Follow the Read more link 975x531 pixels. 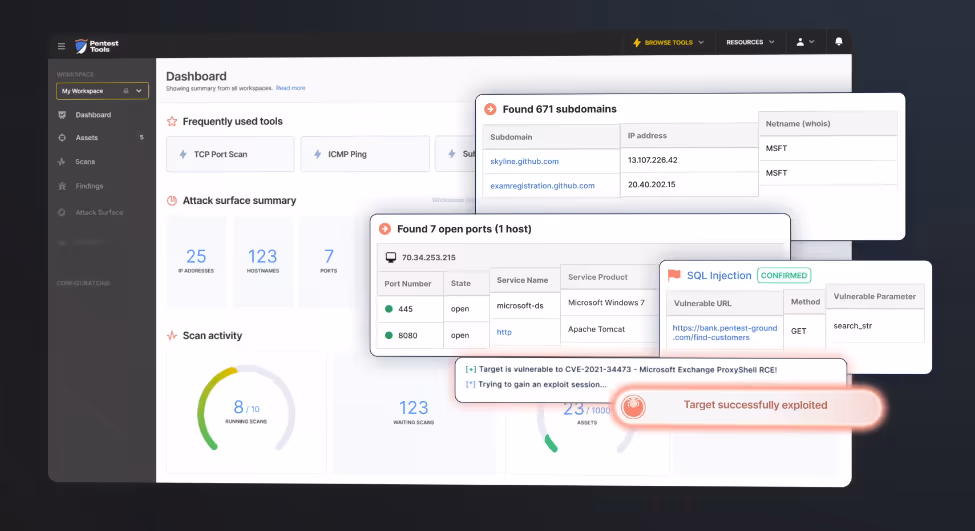coord(290,88)
